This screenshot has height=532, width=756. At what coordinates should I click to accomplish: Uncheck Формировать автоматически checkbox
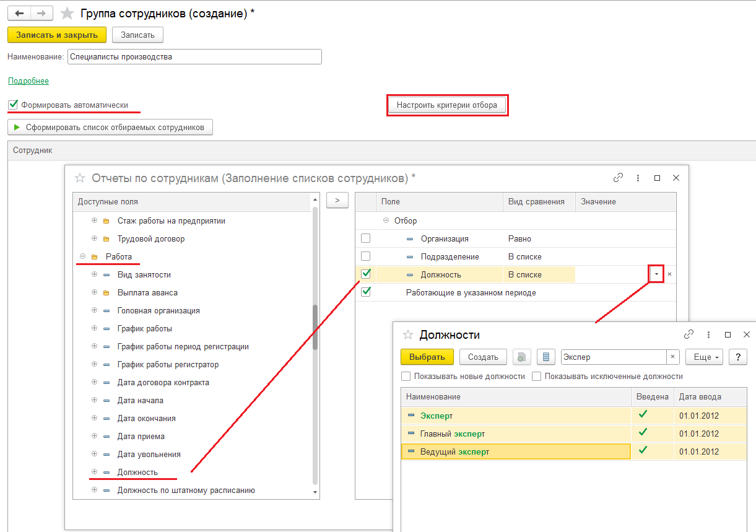pos(13,105)
